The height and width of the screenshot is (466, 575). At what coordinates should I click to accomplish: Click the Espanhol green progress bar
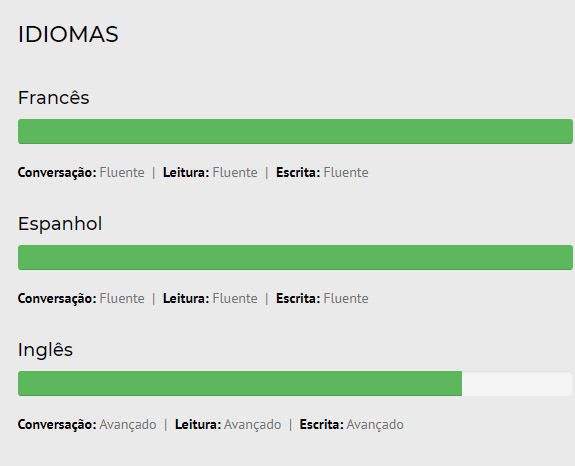coord(295,257)
